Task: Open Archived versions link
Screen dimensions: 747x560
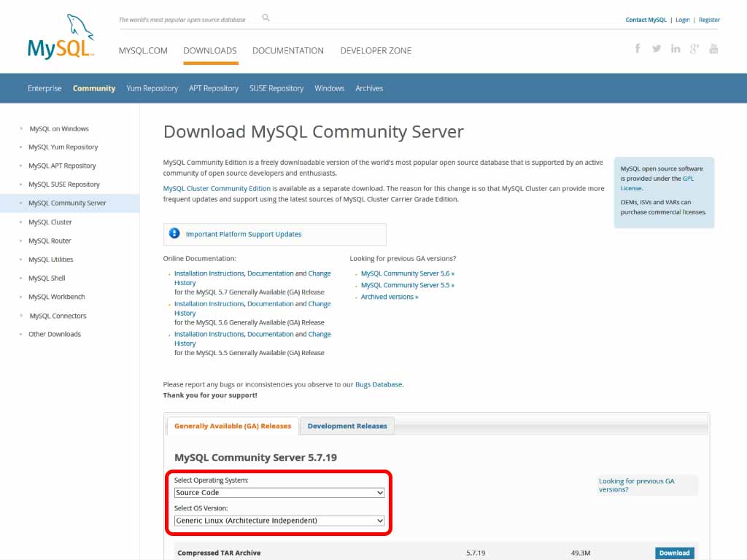Action: [390, 297]
